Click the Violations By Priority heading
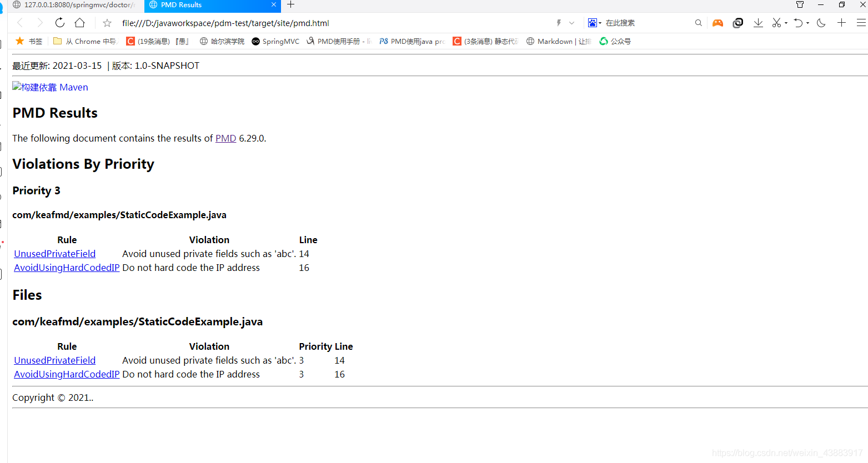The width and height of the screenshot is (868, 463). pos(83,164)
